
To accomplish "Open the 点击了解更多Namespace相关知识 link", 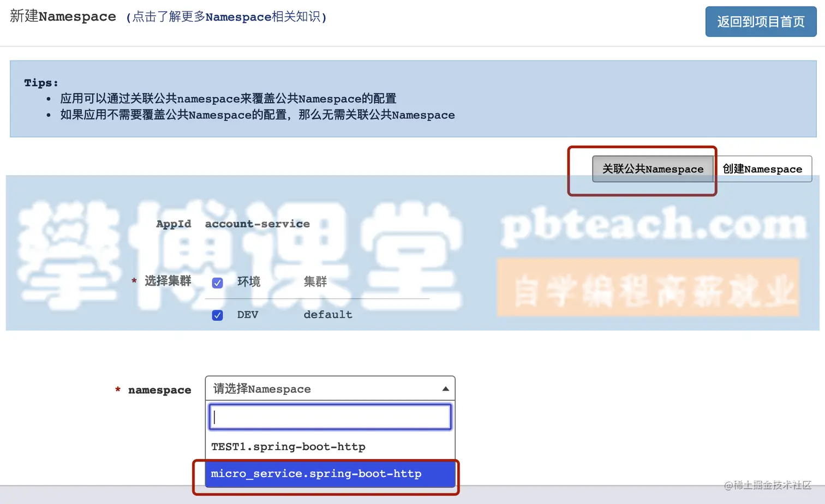I will click(x=226, y=17).
